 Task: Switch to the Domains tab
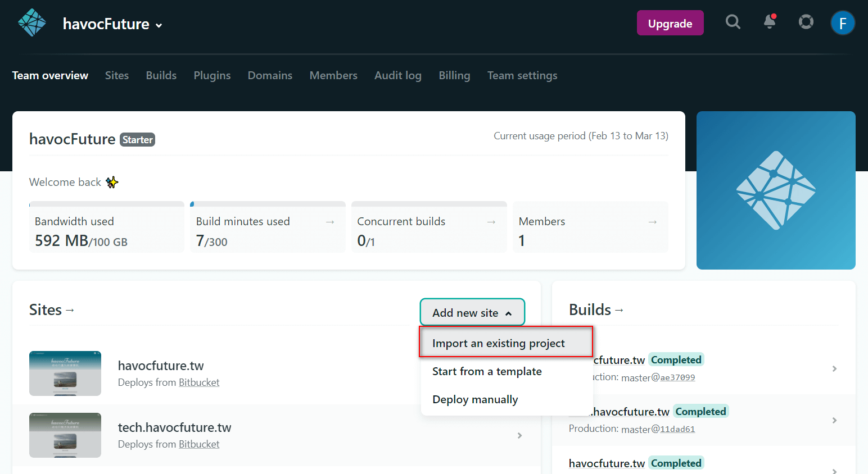pos(270,75)
